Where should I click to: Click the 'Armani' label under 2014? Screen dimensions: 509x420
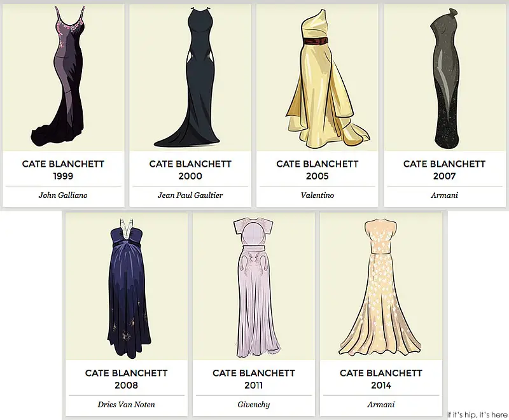[x=380, y=405]
